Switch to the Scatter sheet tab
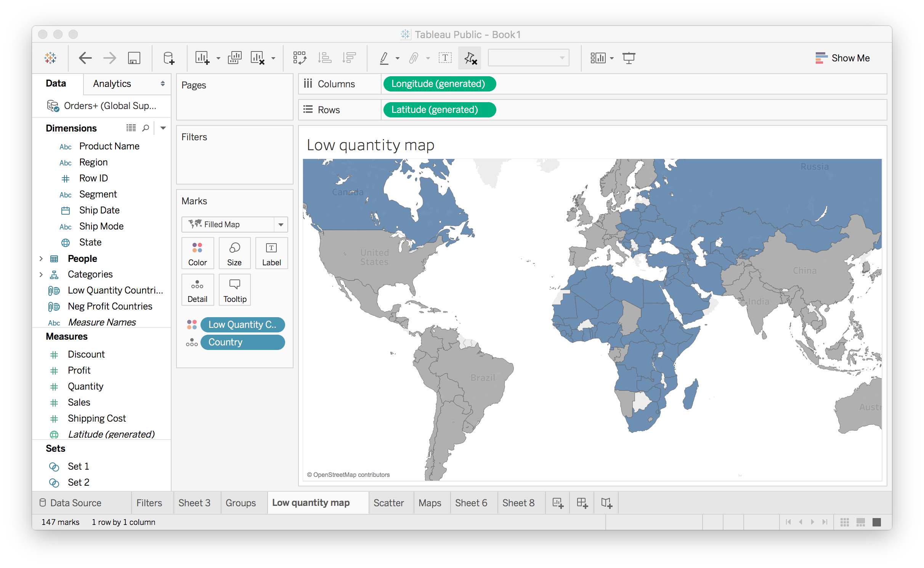Viewport: 924px width, 568px height. coord(388,503)
